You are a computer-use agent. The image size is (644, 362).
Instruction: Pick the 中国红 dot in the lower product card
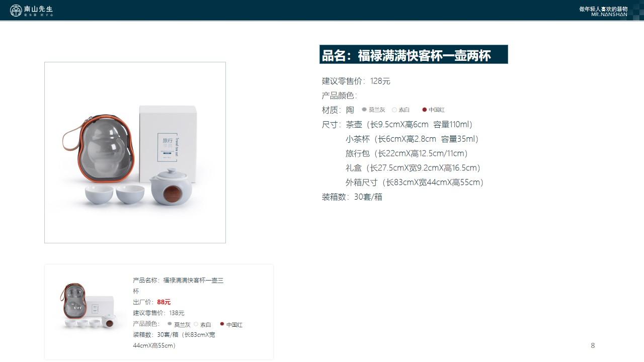pyautogui.click(x=222, y=324)
